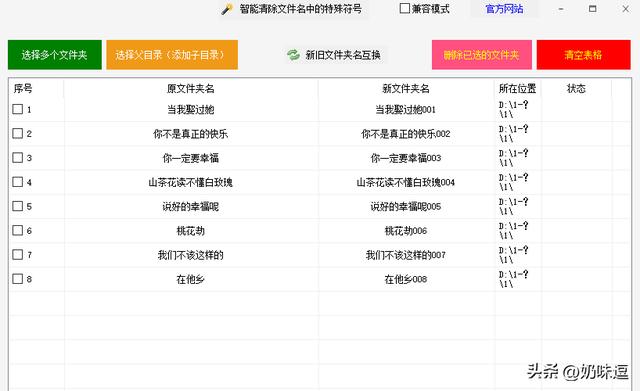Click the green 选择多个文件夹 button
Image resolution: width=640 pixels, height=391 pixels.
(55, 55)
